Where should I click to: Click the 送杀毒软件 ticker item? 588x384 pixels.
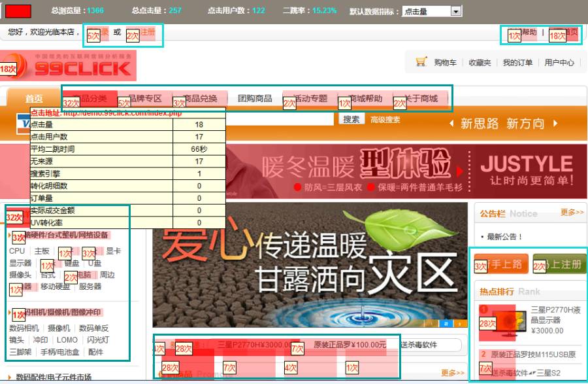pyautogui.click(x=418, y=345)
